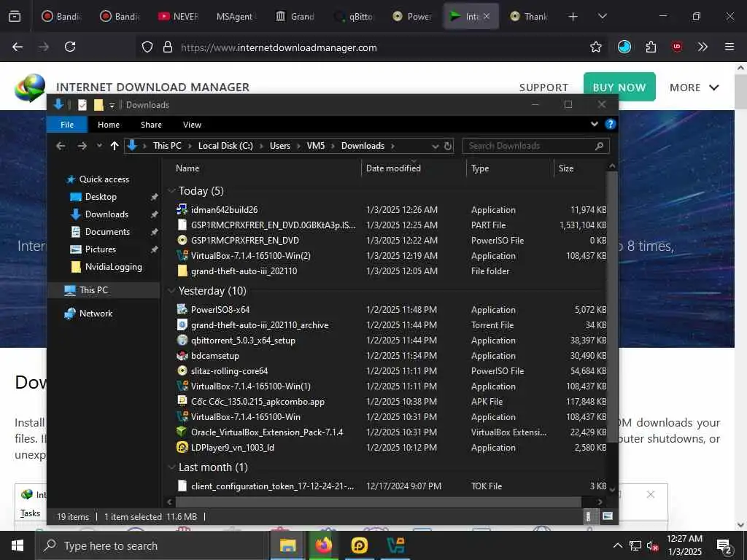Image resolution: width=747 pixels, height=560 pixels.
Task: Switch to the NEVER YouTube browser tab
Action: coord(178,17)
